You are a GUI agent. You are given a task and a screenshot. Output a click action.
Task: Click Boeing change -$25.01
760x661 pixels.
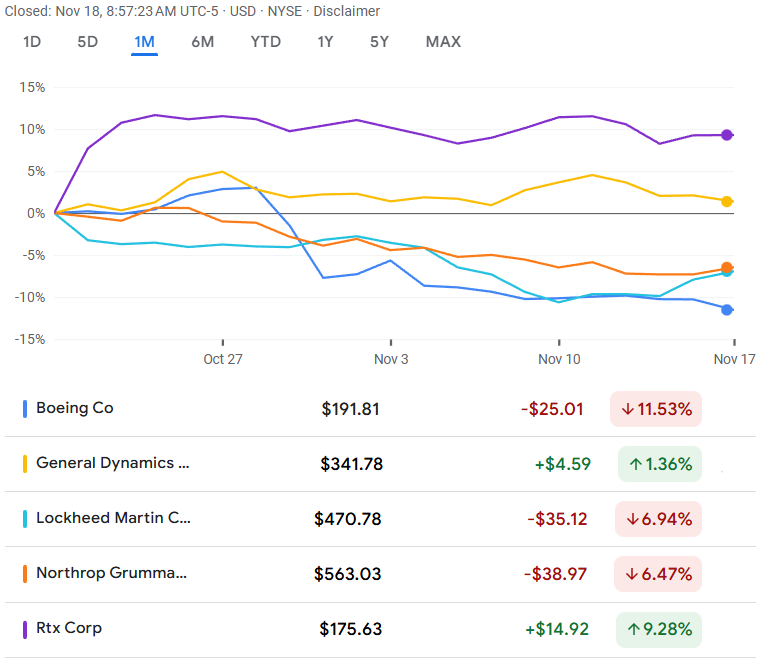[552, 409]
